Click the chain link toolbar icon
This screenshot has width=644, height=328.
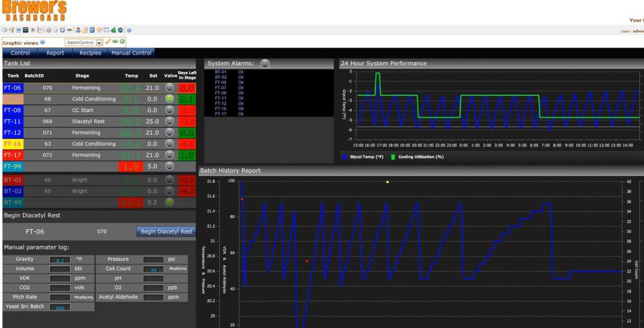coord(70,30)
